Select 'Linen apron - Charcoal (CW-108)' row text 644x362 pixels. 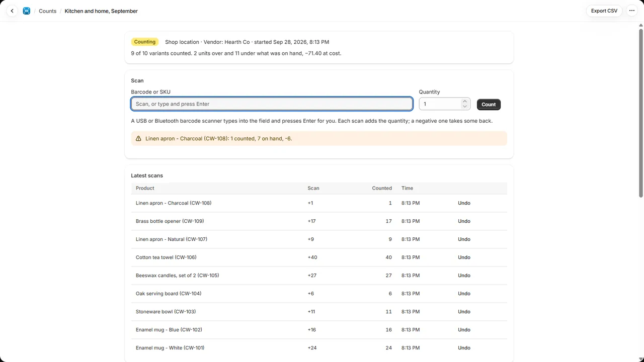click(174, 203)
